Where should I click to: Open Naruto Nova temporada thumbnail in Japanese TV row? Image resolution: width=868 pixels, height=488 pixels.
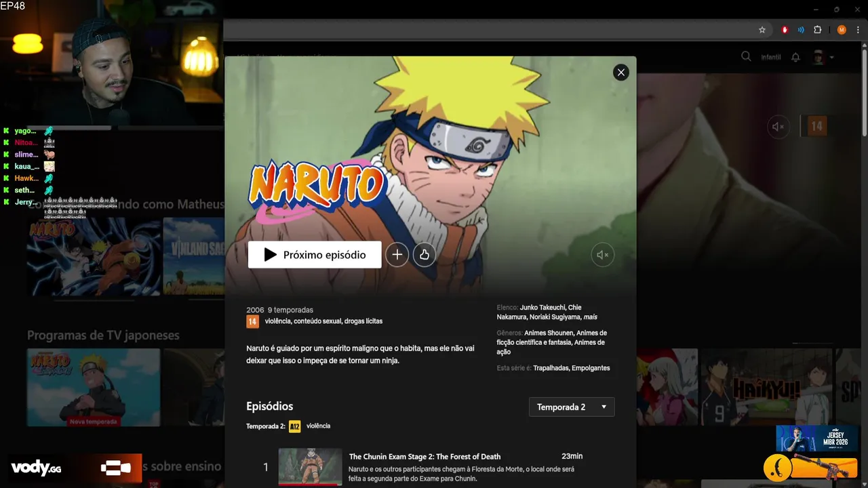coord(94,387)
